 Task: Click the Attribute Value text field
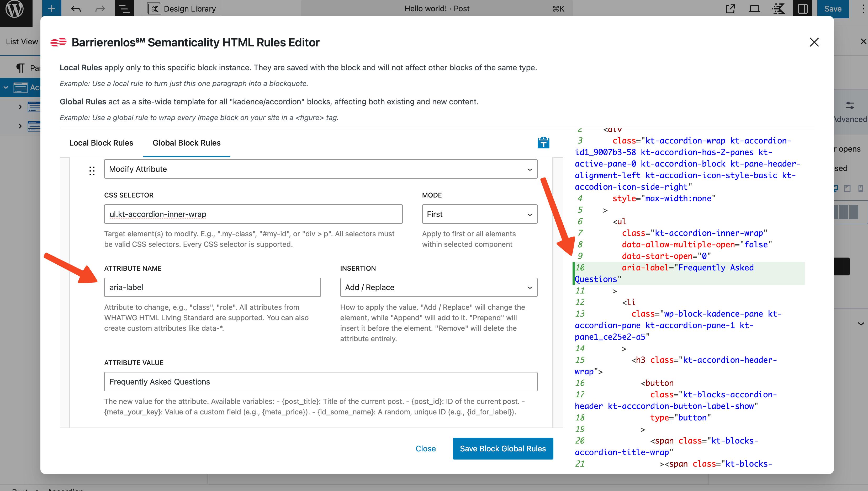click(x=320, y=382)
